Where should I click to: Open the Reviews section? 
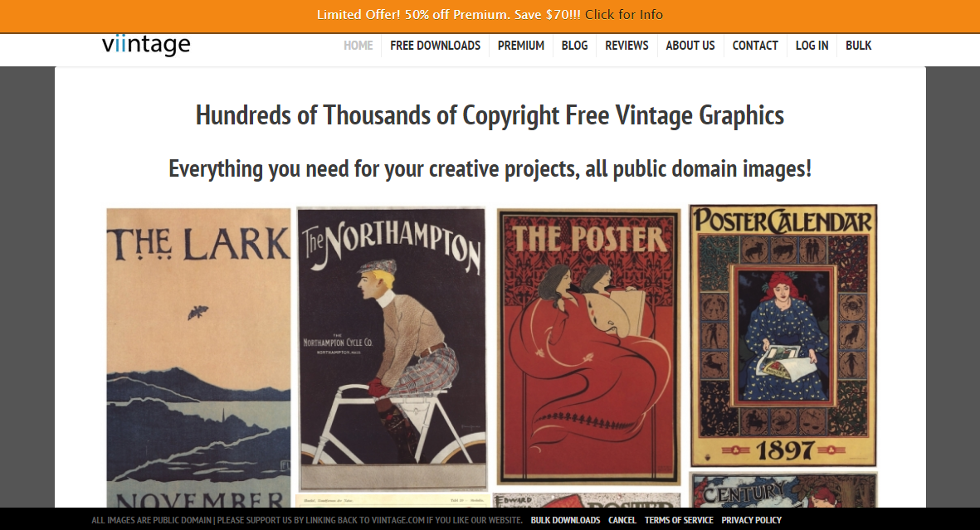(x=627, y=46)
